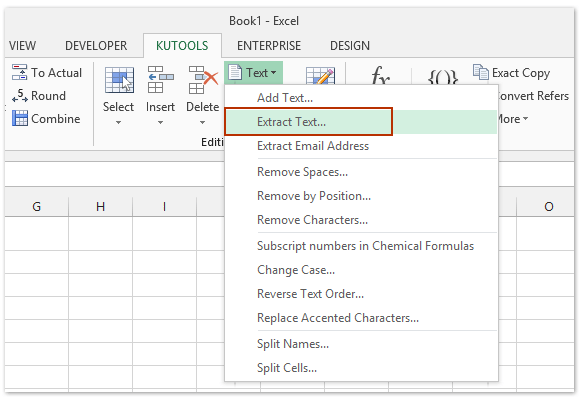This screenshot has height=400, width=584.
Task: Expand the Select dropdown arrow
Action: [x=118, y=122]
